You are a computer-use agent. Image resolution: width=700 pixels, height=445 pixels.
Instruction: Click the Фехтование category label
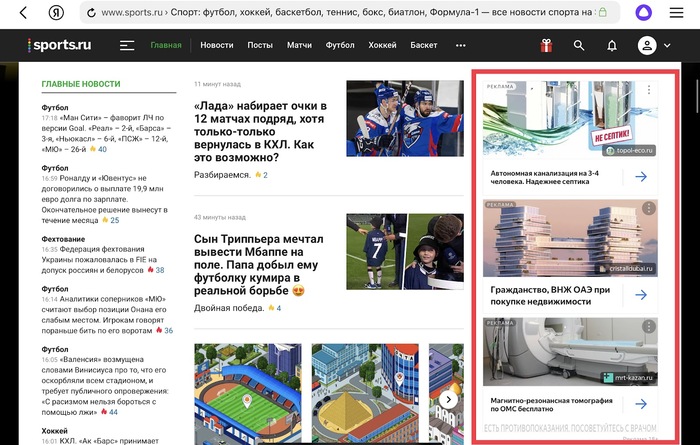click(x=63, y=239)
